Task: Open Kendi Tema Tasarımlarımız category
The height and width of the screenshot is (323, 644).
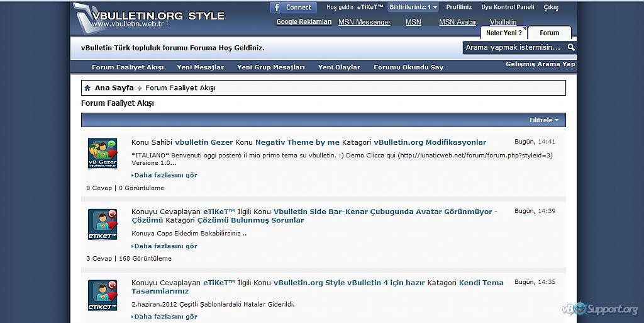Action: pos(318,287)
